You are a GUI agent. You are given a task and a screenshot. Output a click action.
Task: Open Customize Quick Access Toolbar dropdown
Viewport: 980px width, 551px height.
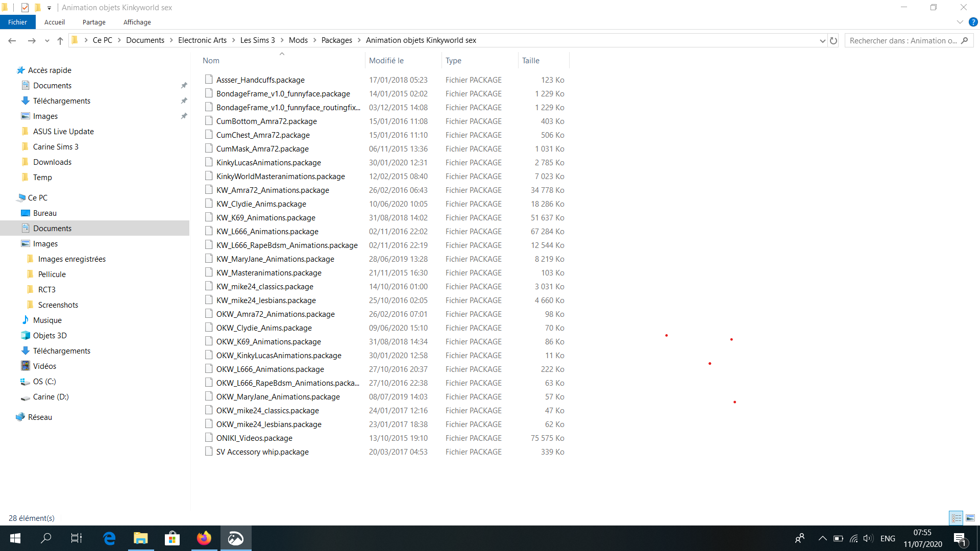pyautogui.click(x=49, y=8)
